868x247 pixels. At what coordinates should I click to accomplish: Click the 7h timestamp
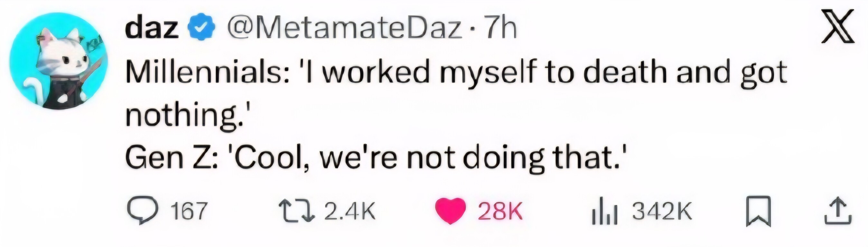pos(500,29)
